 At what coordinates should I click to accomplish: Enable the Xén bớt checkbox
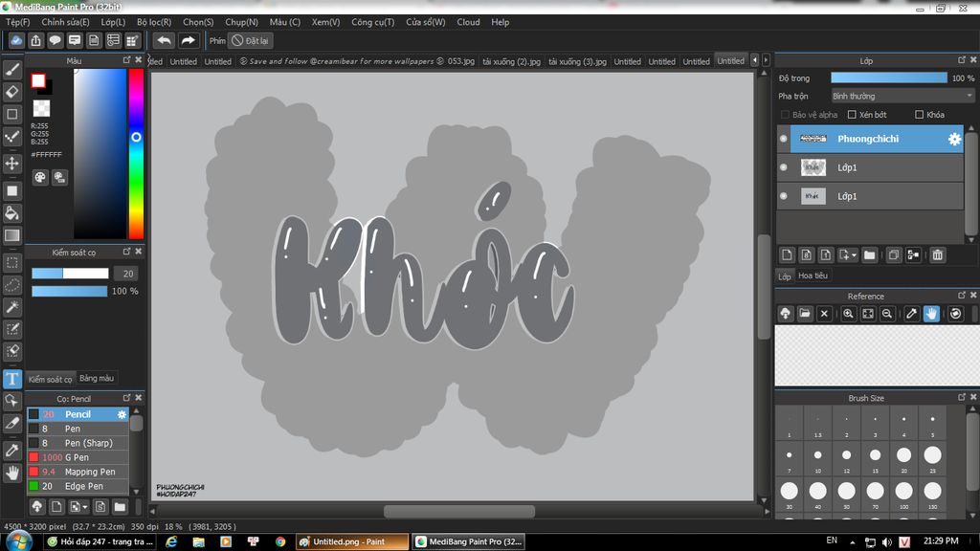(x=852, y=115)
